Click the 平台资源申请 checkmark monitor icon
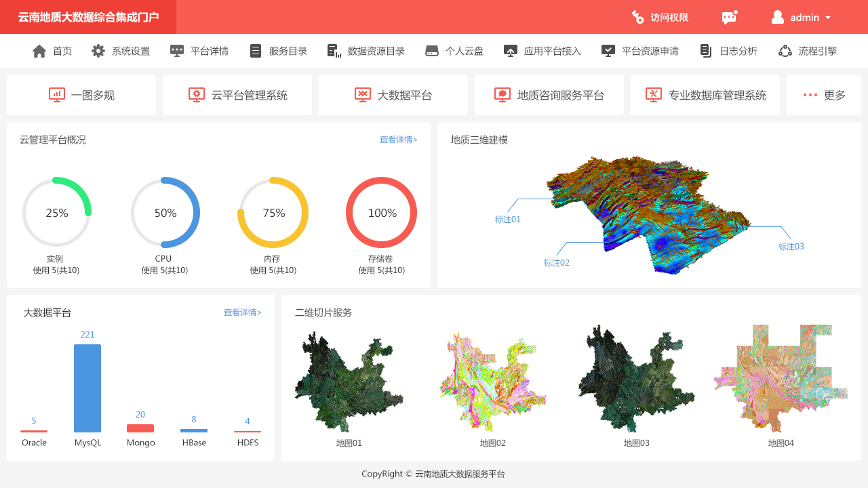 point(608,51)
